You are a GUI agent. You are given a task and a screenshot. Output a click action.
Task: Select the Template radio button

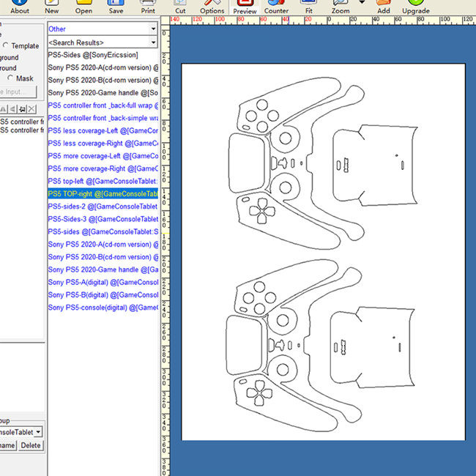(6, 45)
